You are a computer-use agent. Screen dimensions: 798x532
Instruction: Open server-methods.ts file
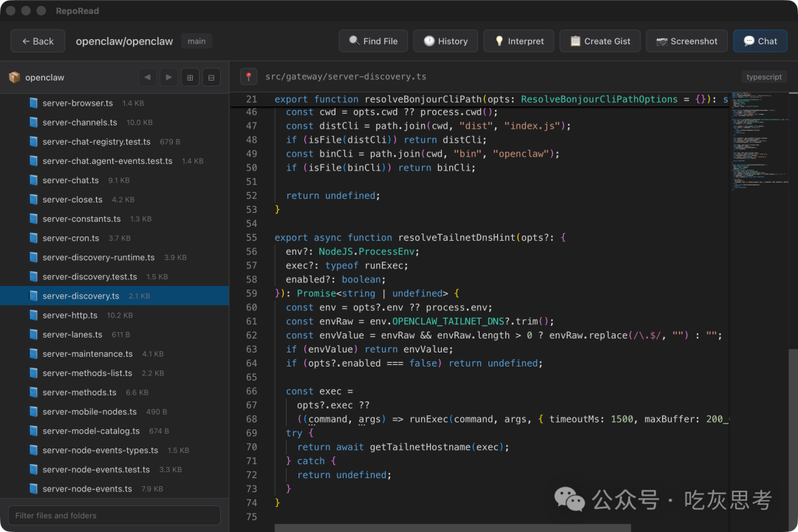pos(115,392)
